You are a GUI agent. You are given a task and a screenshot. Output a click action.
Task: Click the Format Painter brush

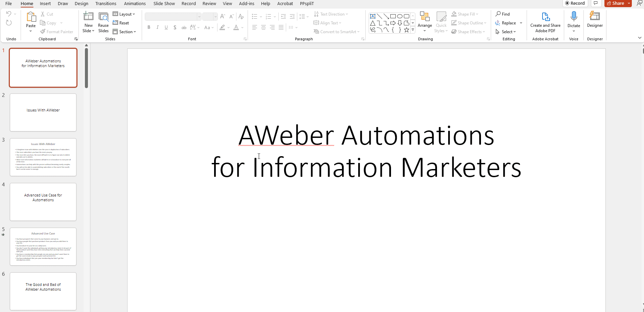(56, 32)
